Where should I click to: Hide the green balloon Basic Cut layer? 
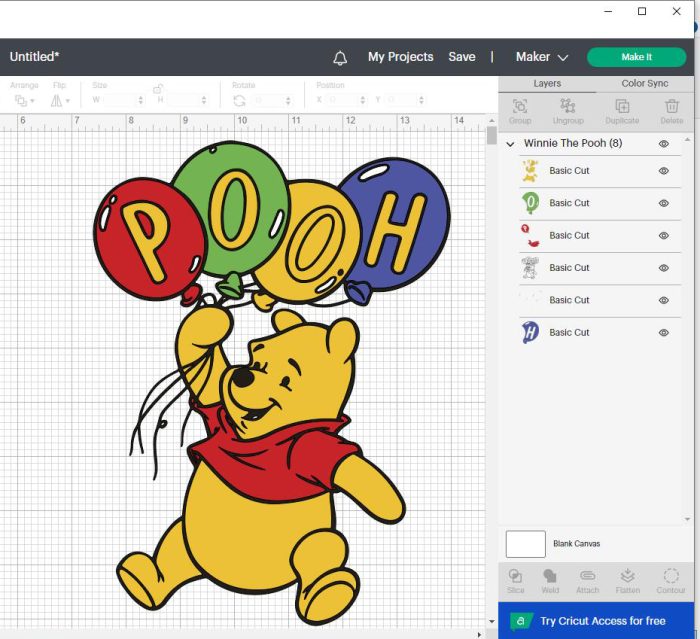point(664,203)
